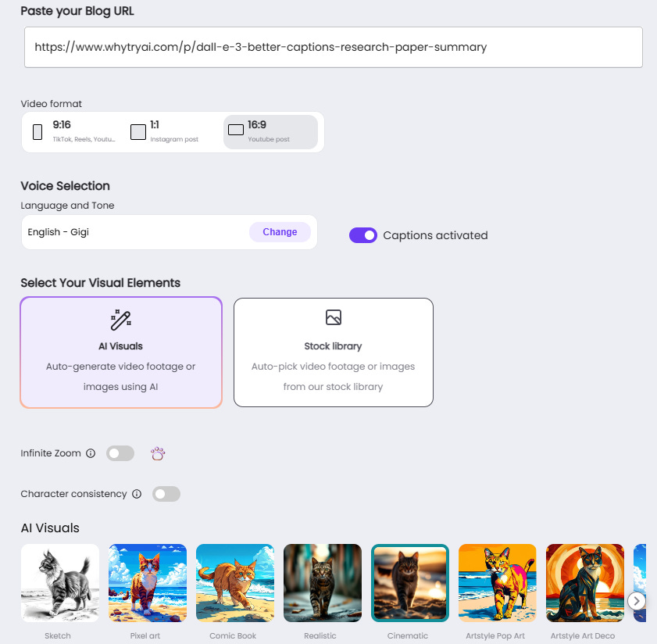The image size is (657, 644).
Task: Select the Pixel art style thumbnail
Action: pos(148,583)
